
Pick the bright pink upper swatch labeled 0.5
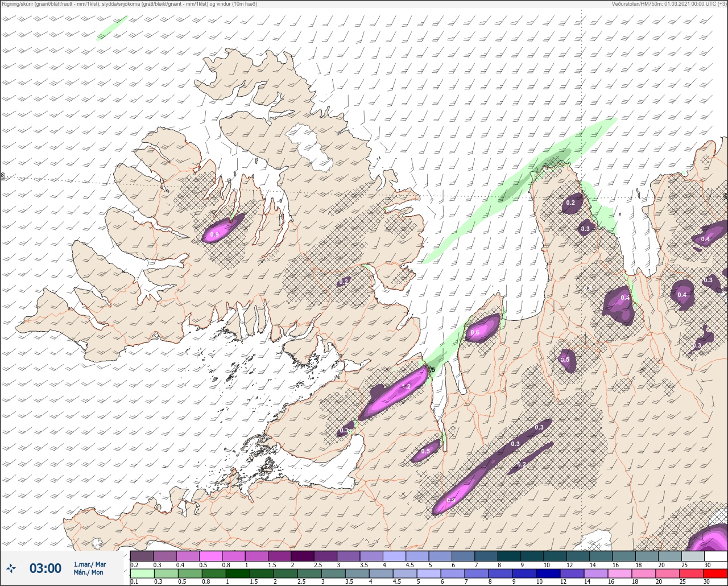[210, 556]
